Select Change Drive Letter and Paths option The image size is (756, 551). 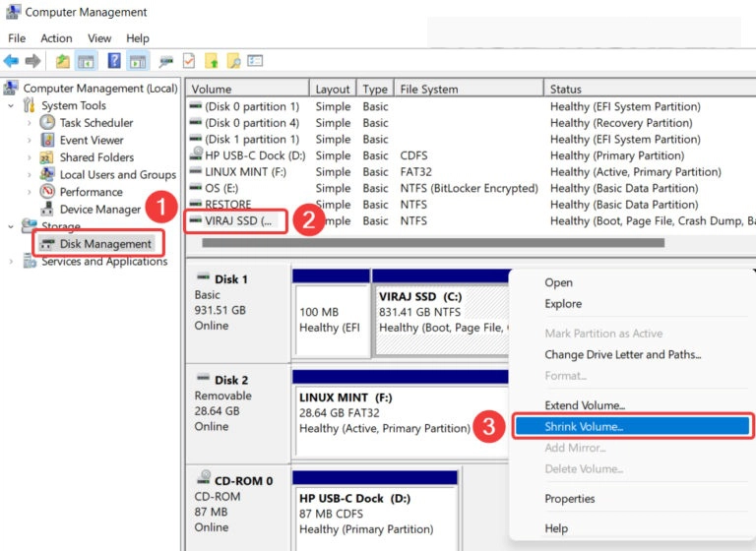[622, 354]
